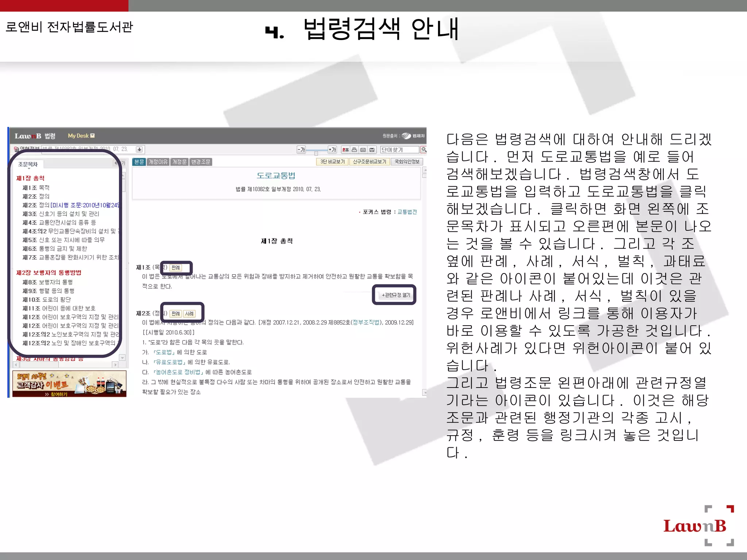
Task: Open the law revision history dropdown arrow
Action: point(139,149)
